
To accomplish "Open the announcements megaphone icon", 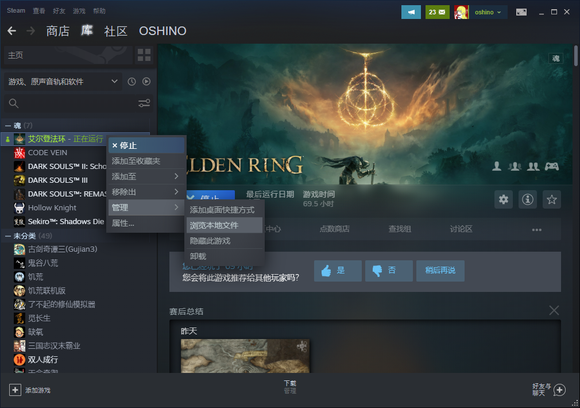I will tap(411, 12).
